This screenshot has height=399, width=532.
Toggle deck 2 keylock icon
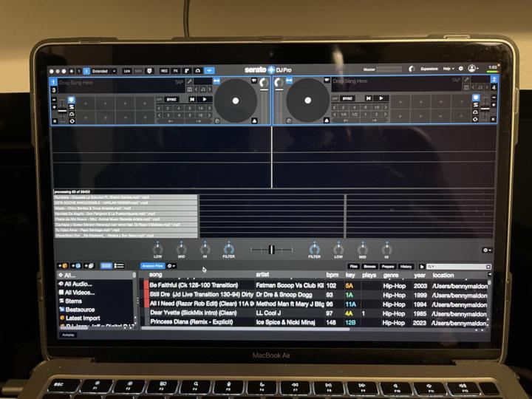(480, 87)
